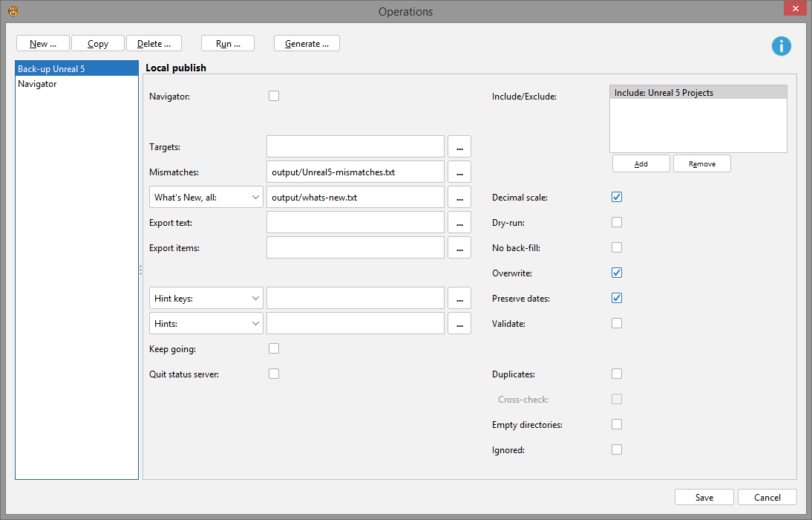
Task: Click the Run ... button
Action: [x=228, y=44]
